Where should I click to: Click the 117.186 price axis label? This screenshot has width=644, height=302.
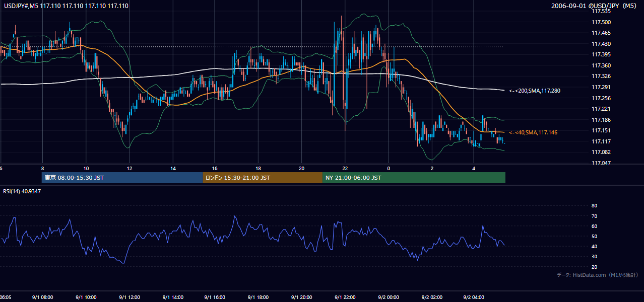[601, 120]
